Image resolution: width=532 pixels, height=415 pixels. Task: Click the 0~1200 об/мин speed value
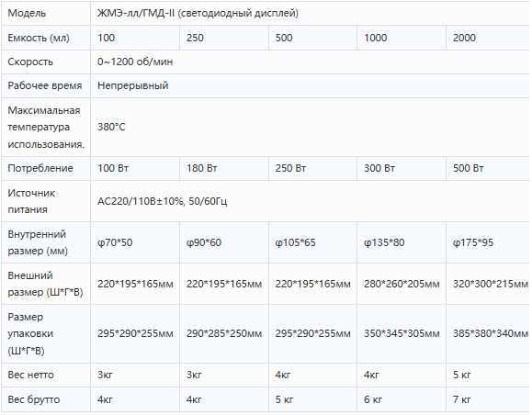pos(310,62)
